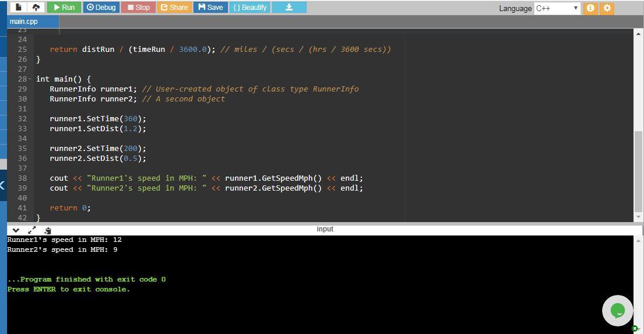
Task: Click the "RunnerInfo runner2;" declaration
Action: click(x=93, y=99)
